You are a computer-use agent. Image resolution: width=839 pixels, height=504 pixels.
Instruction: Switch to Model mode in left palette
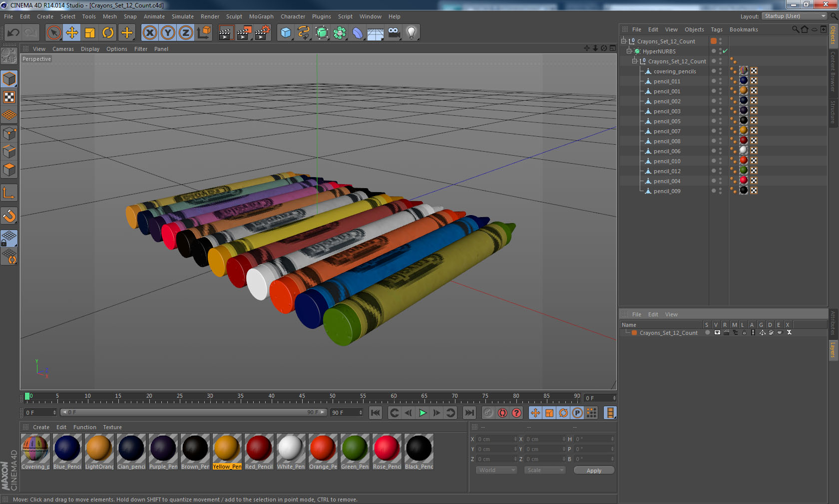click(9, 79)
